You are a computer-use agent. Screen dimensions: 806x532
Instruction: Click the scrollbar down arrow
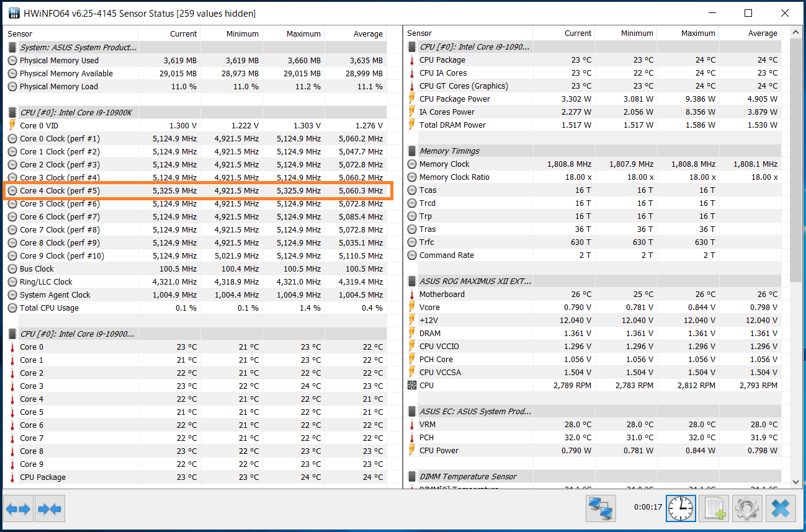795,481
